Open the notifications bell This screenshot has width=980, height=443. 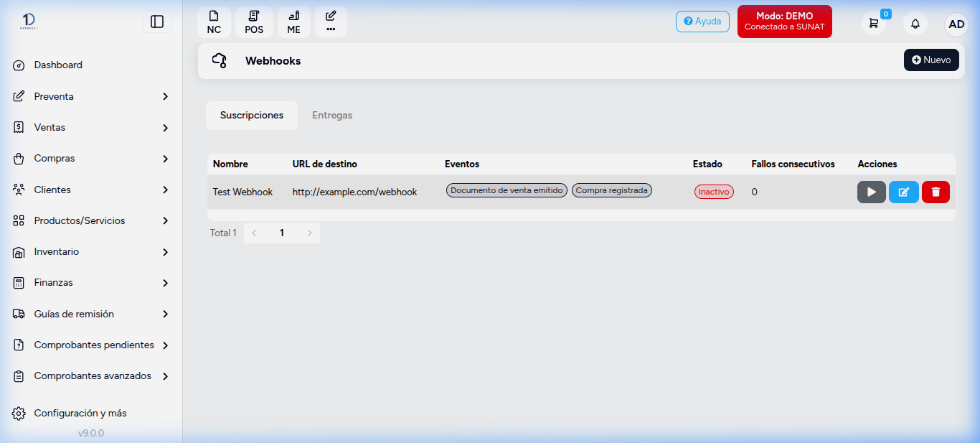[x=915, y=24]
